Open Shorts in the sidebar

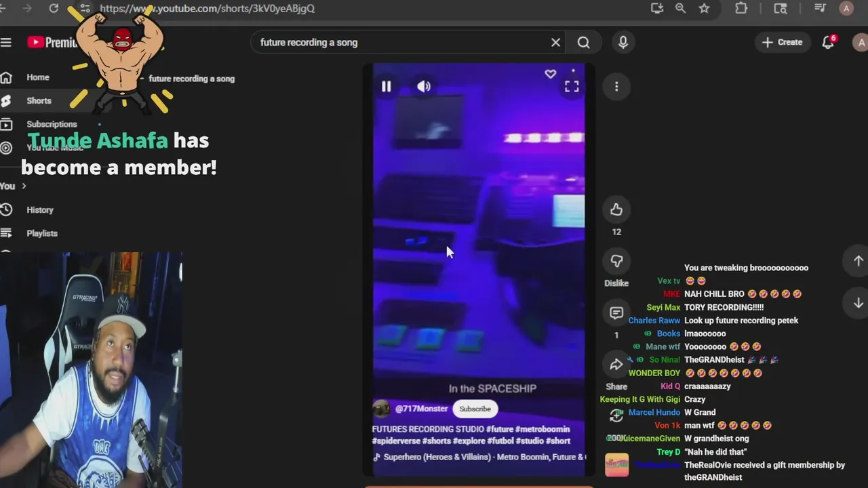click(x=39, y=100)
